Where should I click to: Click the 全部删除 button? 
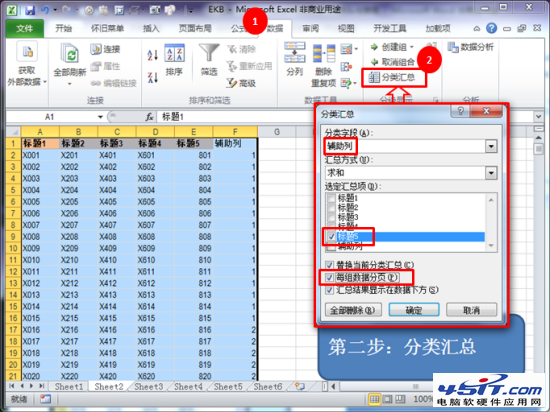click(353, 310)
